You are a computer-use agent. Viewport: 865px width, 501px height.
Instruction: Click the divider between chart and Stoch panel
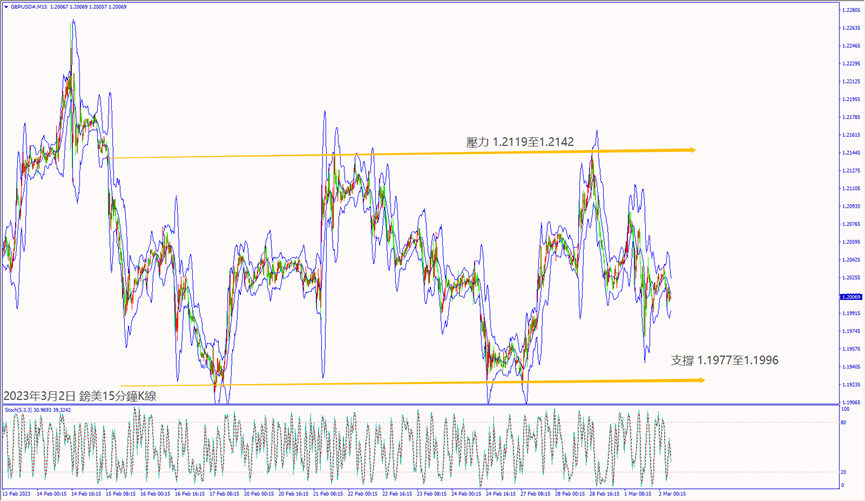point(420,404)
